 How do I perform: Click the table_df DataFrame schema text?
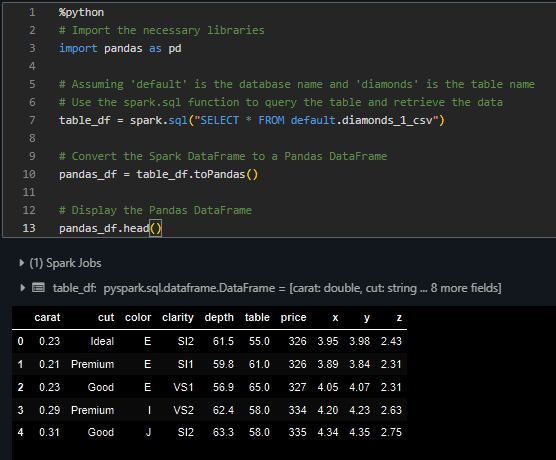click(x=277, y=288)
